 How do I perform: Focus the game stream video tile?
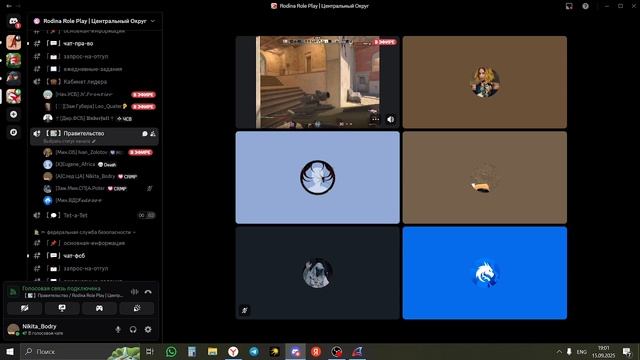pyautogui.click(x=318, y=82)
